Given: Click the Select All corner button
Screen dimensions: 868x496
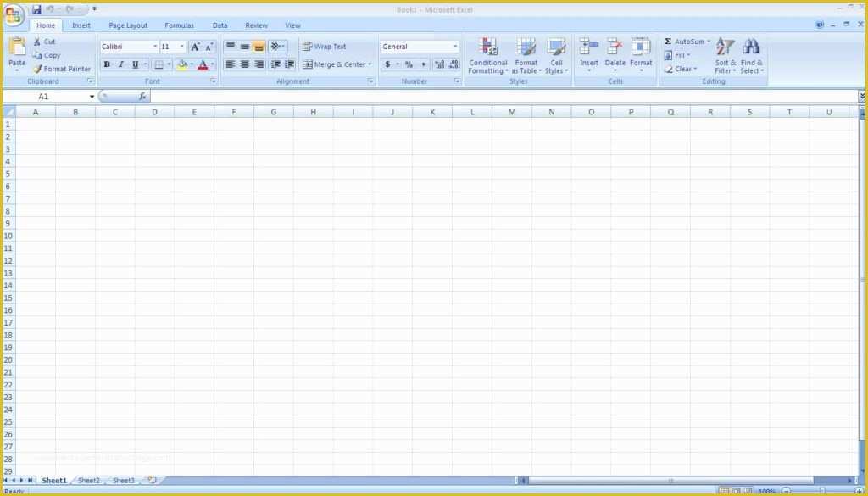Looking at the screenshot, I should [9, 112].
